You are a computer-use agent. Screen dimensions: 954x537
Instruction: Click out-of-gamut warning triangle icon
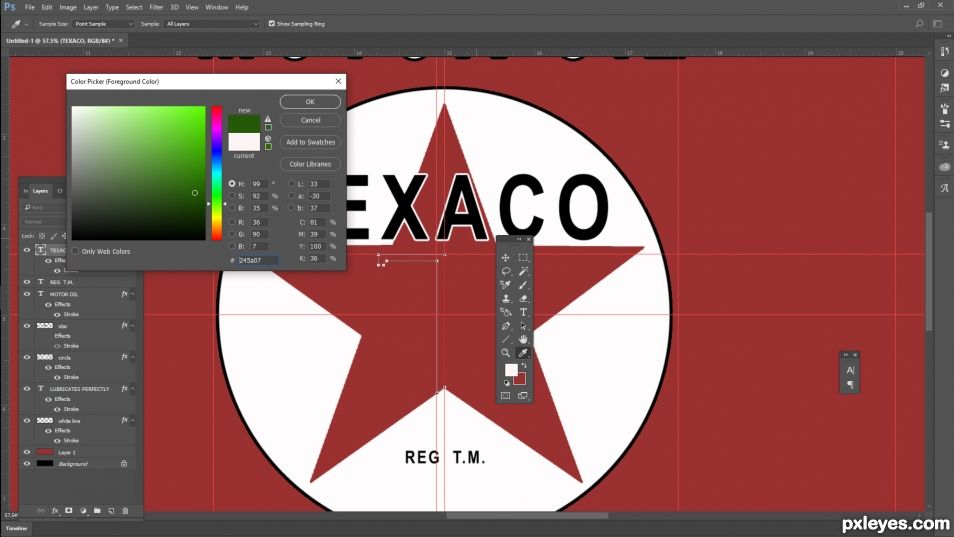click(268, 119)
